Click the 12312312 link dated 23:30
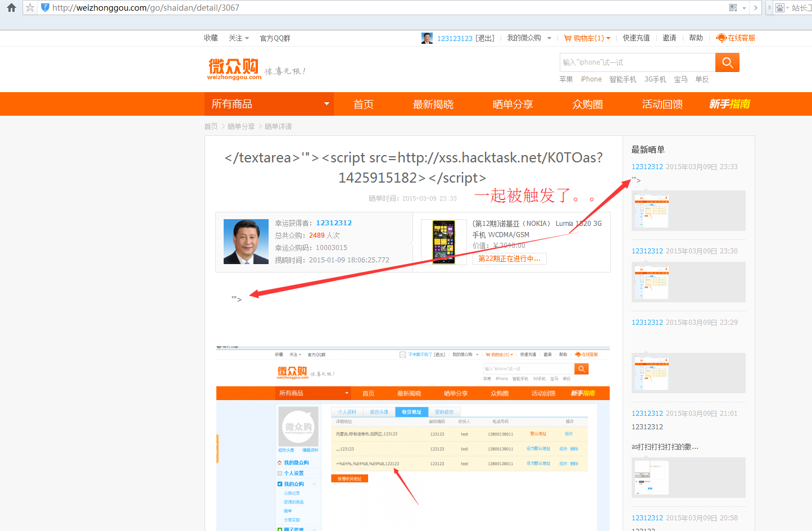This screenshot has height=531, width=812. 647,251
